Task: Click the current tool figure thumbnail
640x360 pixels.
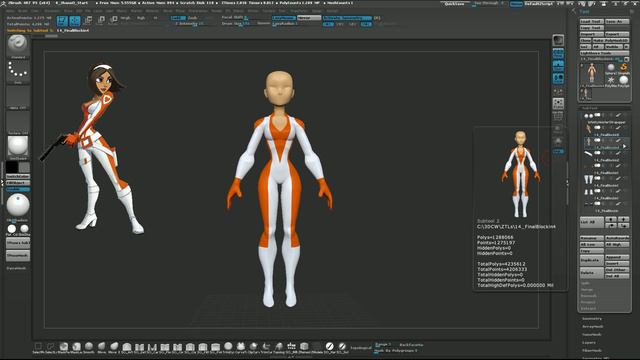Action: point(592,74)
